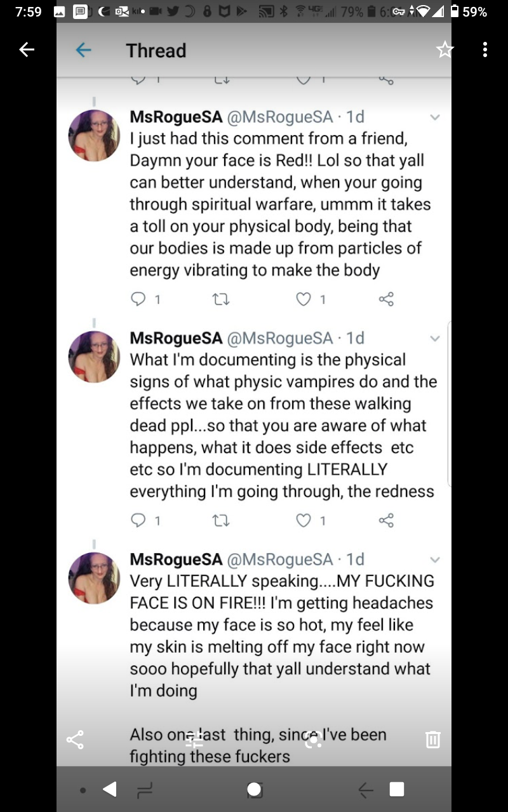Expand the chevron on the 'physic vampires' tweet
The width and height of the screenshot is (508, 812).
pos(435,339)
